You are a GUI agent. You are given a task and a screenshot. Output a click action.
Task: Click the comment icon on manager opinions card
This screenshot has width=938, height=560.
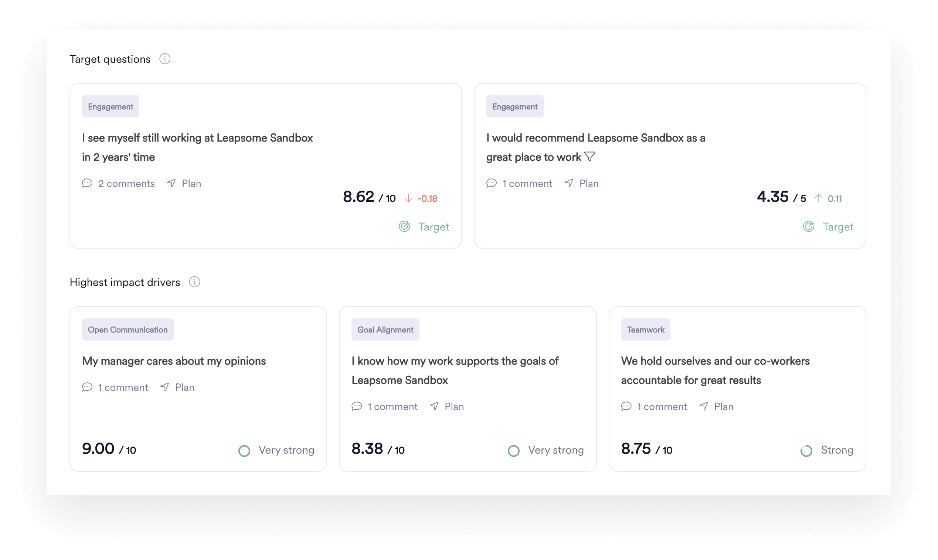tap(86, 387)
